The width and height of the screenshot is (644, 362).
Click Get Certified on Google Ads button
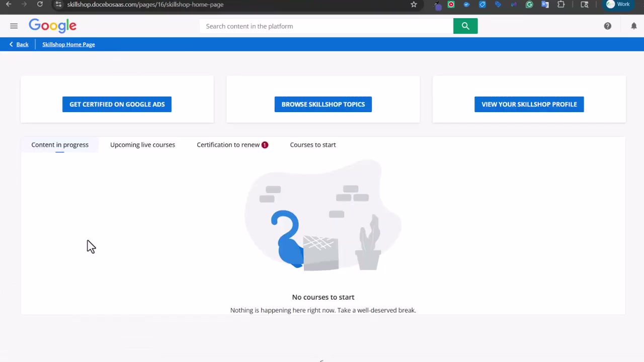(x=117, y=104)
